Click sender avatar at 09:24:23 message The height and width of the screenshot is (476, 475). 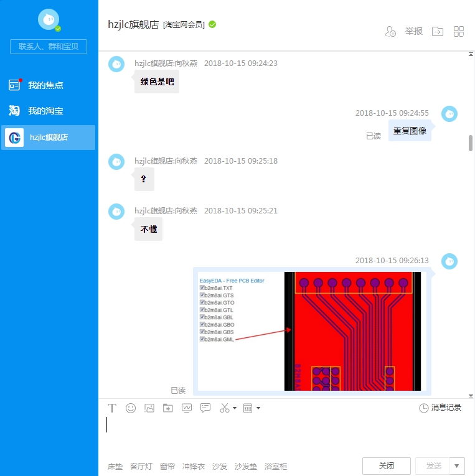(116, 64)
